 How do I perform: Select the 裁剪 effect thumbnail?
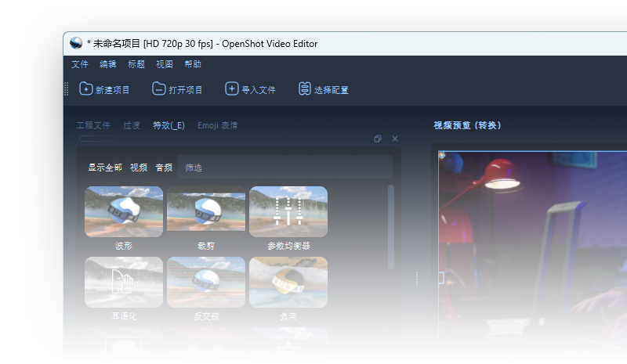pos(206,212)
